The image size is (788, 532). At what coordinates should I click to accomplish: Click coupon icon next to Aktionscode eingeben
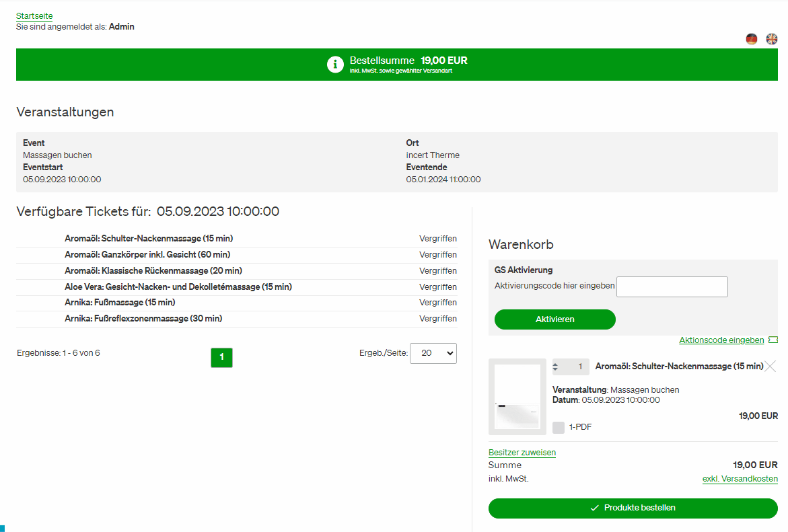click(x=773, y=340)
